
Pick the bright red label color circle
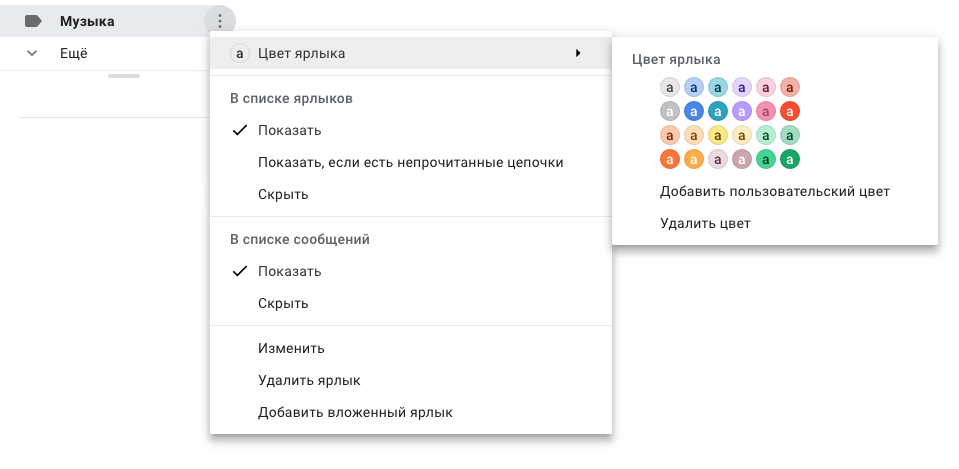tap(790, 111)
